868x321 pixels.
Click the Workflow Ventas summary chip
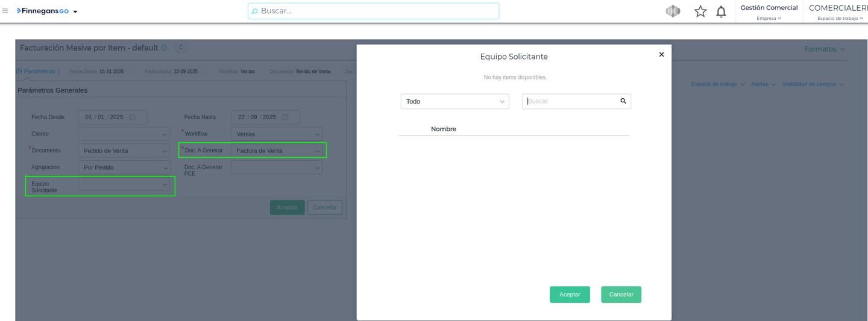point(237,72)
